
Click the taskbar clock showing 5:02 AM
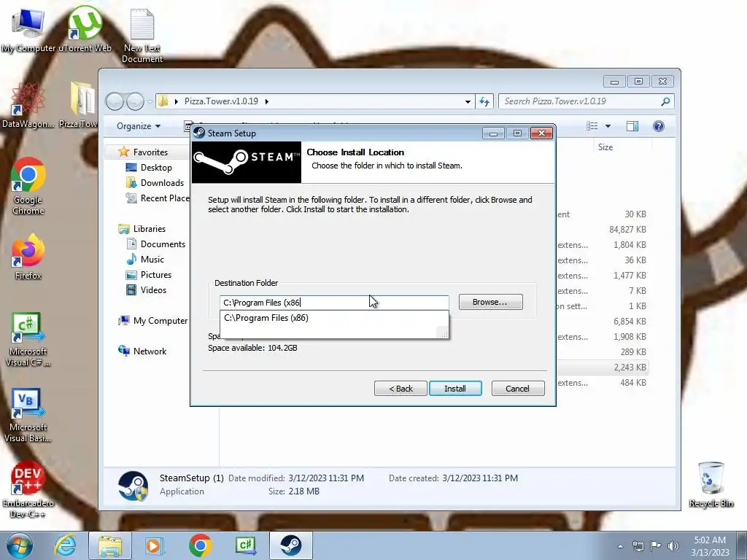710,545
